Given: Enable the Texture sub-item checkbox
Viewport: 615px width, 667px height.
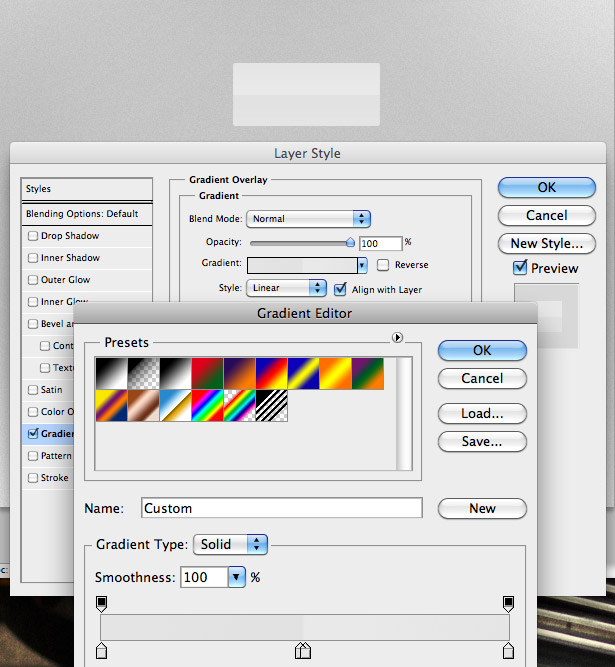Looking at the screenshot, I should click(x=45, y=368).
